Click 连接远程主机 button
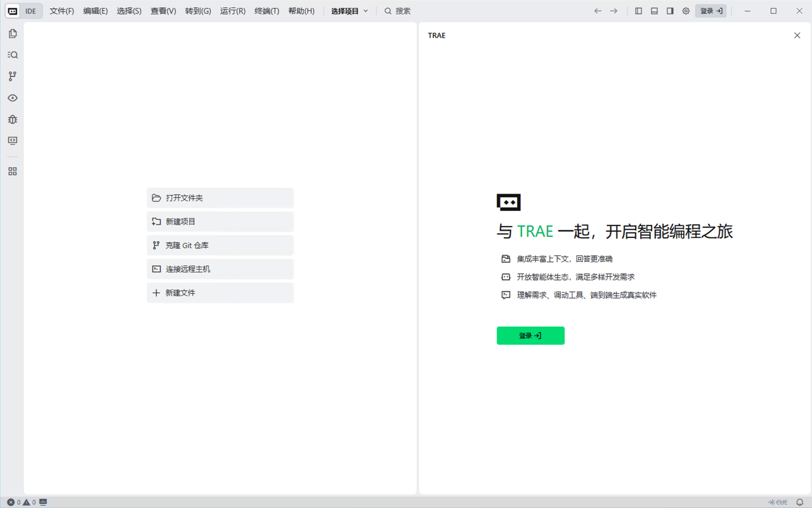Image resolution: width=812 pixels, height=508 pixels. (220, 269)
